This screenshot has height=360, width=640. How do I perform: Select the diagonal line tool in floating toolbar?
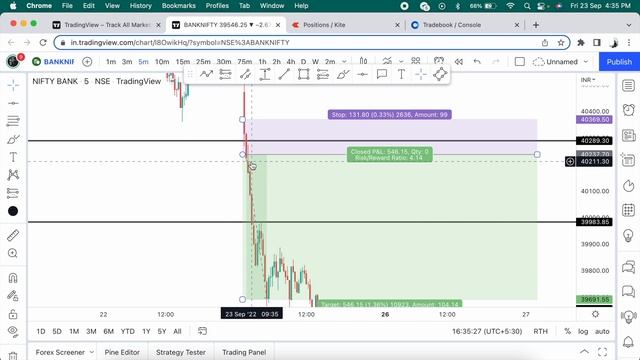coord(284,74)
